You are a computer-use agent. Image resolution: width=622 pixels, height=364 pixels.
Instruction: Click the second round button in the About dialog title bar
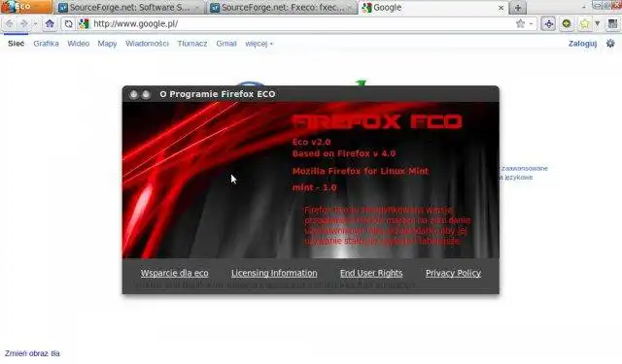[x=146, y=94]
